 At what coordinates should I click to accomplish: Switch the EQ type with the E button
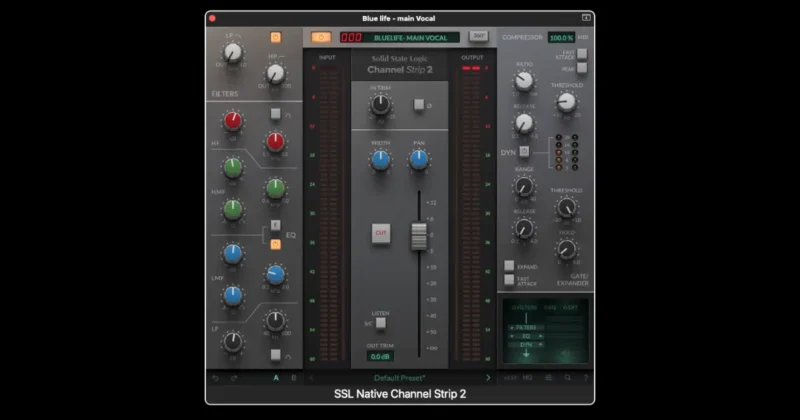(276, 225)
